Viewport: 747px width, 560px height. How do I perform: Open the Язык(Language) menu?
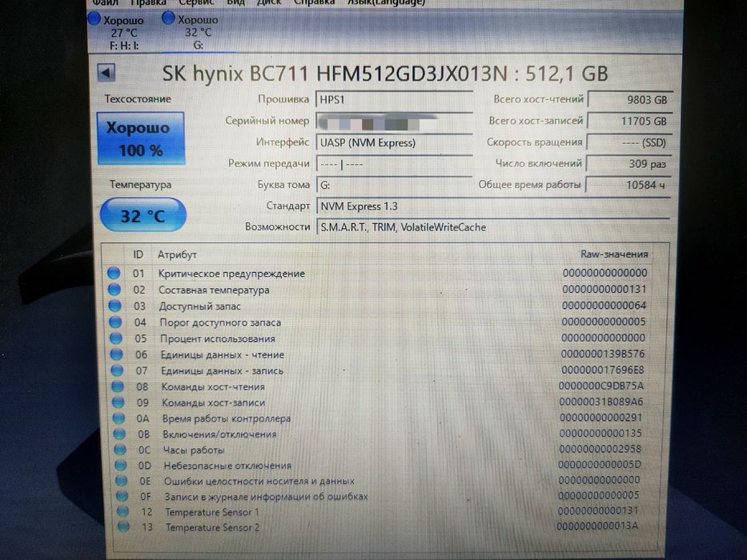385,2
